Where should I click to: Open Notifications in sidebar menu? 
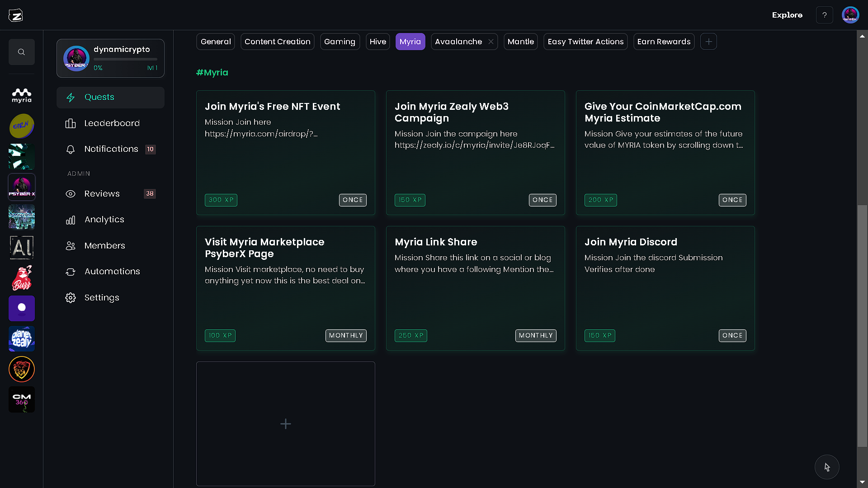110,149
